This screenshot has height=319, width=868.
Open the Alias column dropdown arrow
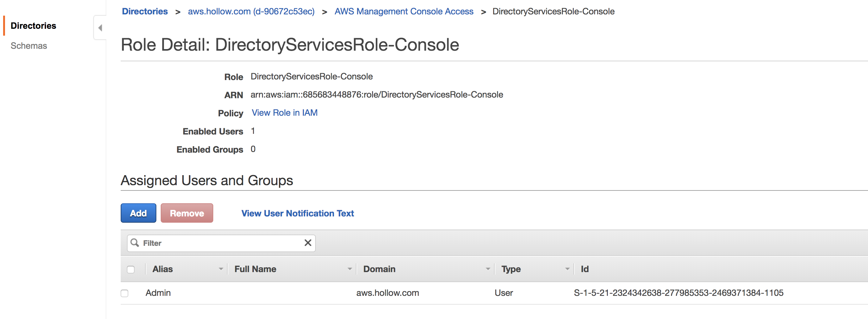pyautogui.click(x=221, y=269)
